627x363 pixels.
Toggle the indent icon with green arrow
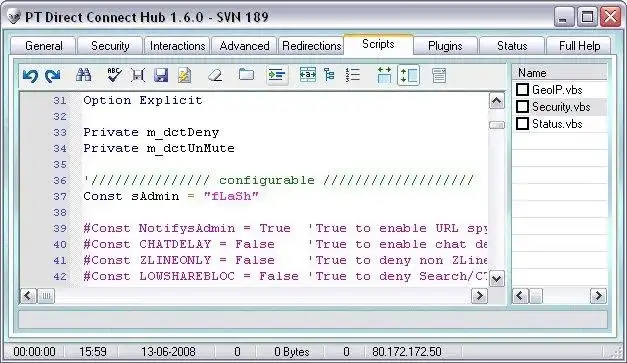coord(277,75)
